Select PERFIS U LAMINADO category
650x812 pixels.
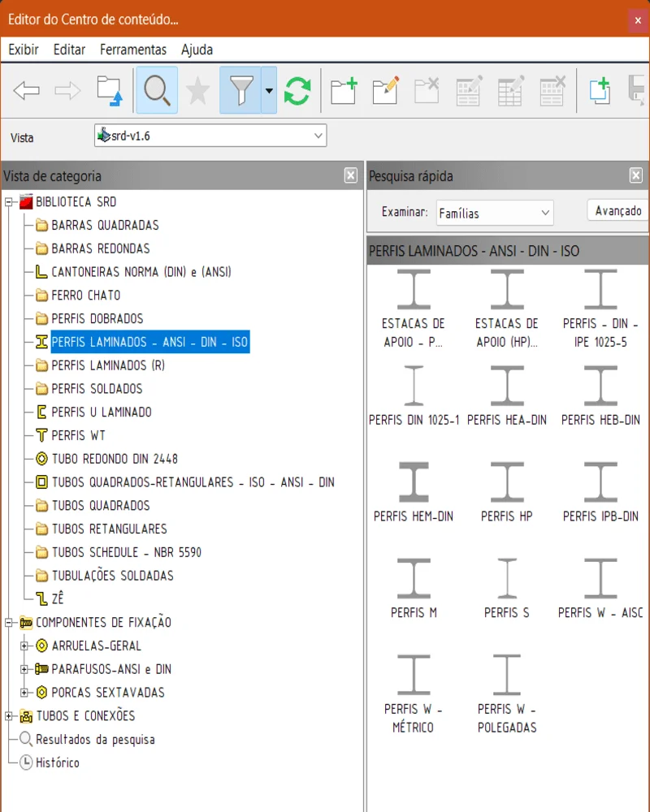coord(101,412)
